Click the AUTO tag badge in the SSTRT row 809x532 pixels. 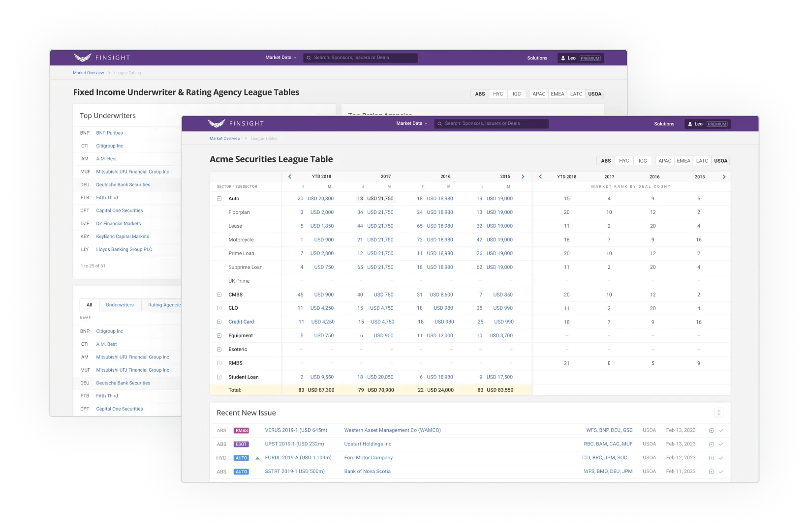pyautogui.click(x=241, y=472)
